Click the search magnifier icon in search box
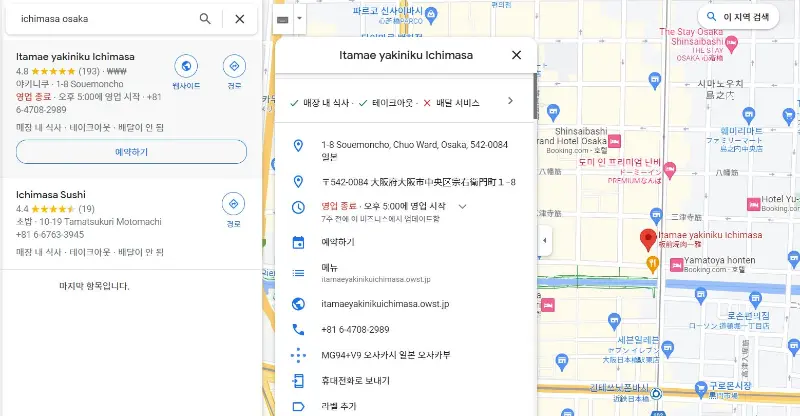The height and width of the screenshot is (416, 800). point(205,19)
